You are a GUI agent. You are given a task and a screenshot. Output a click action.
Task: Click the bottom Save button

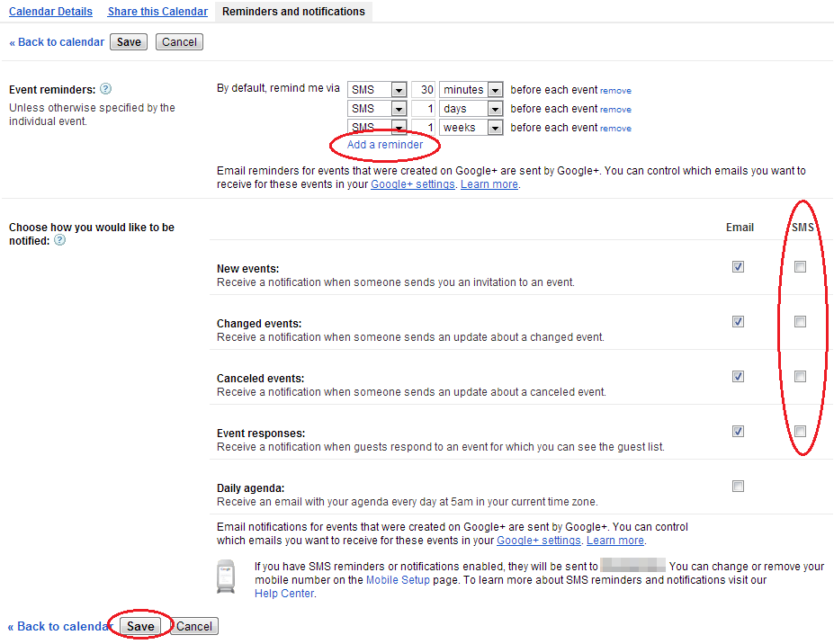(x=140, y=626)
